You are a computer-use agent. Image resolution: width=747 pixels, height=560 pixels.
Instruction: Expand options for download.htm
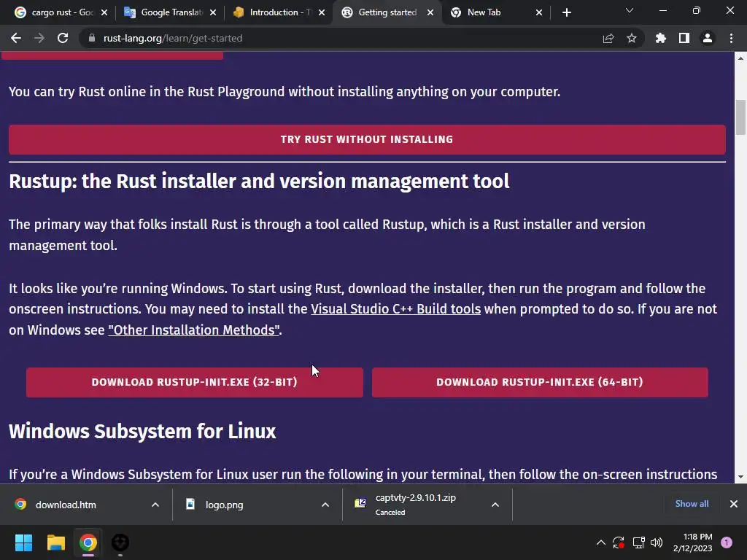[155, 505]
